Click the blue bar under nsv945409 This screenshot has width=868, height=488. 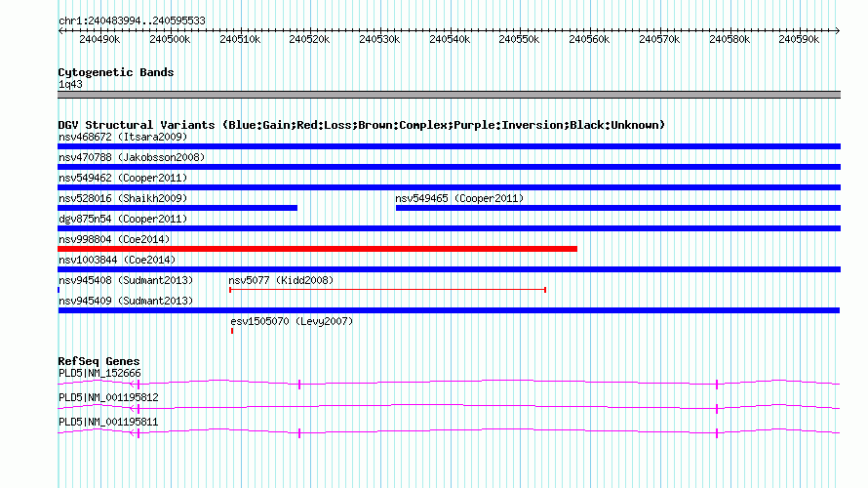point(449,310)
